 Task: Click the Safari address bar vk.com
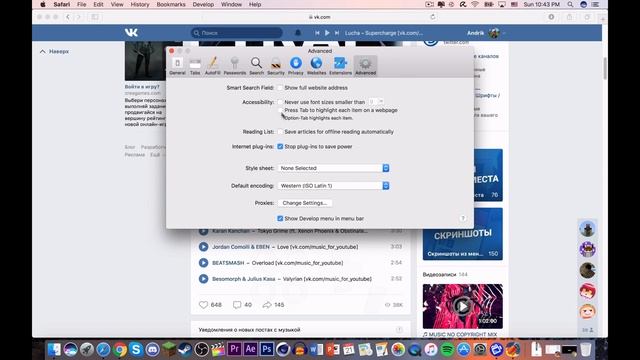click(x=320, y=17)
